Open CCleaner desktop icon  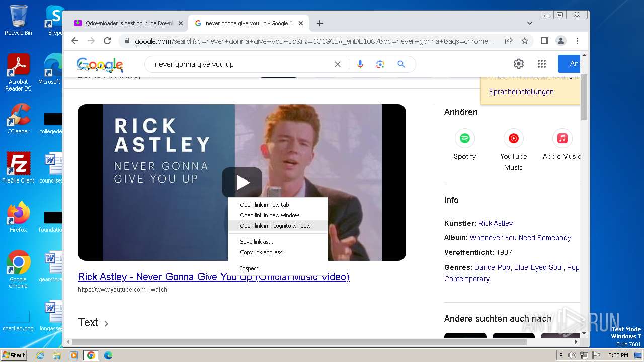pos(18,119)
